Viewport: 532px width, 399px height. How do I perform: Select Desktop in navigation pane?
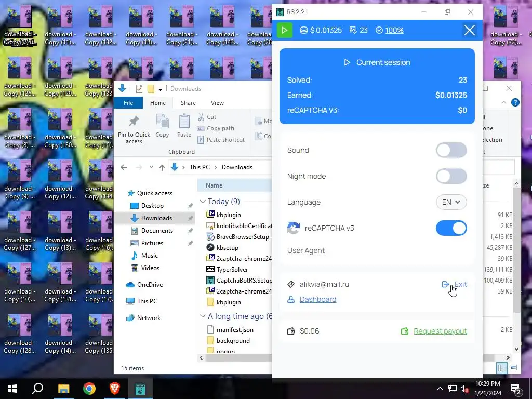point(152,206)
